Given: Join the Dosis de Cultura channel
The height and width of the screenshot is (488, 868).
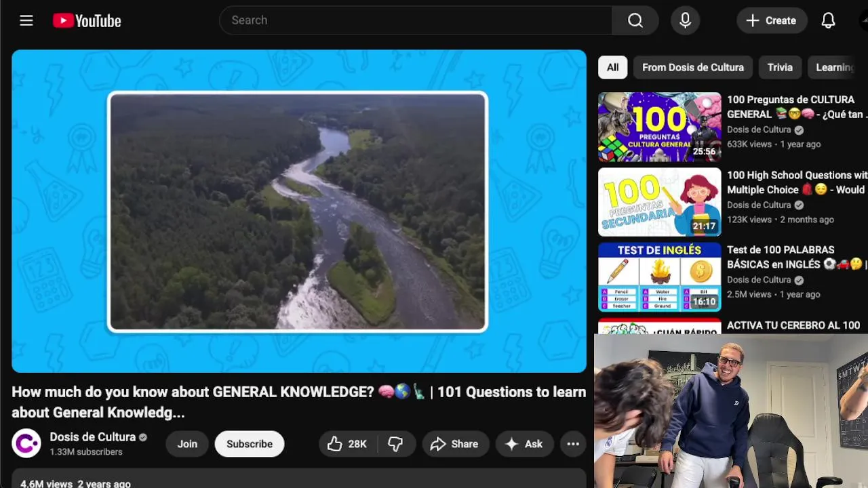Looking at the screenshot, I should [187, 444].
